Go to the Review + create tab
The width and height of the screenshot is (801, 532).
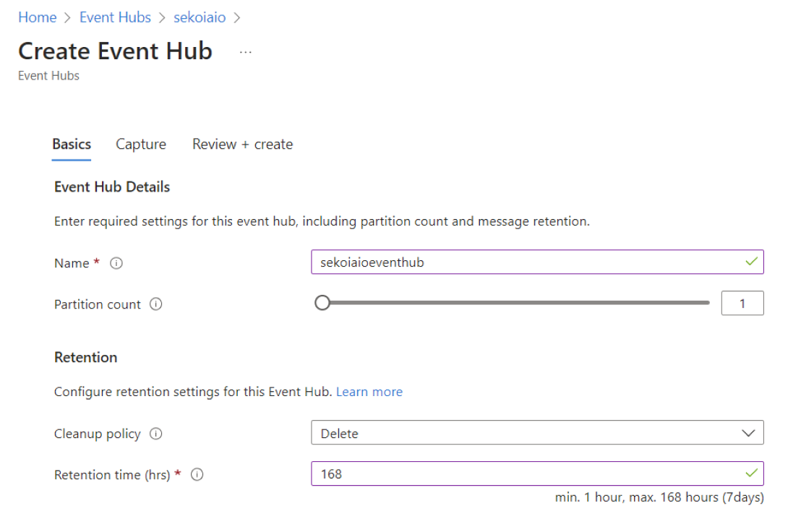click(242, 144)
